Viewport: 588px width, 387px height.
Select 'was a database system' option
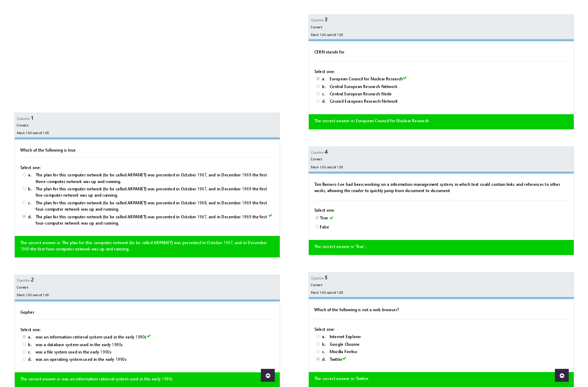(24, 344)
